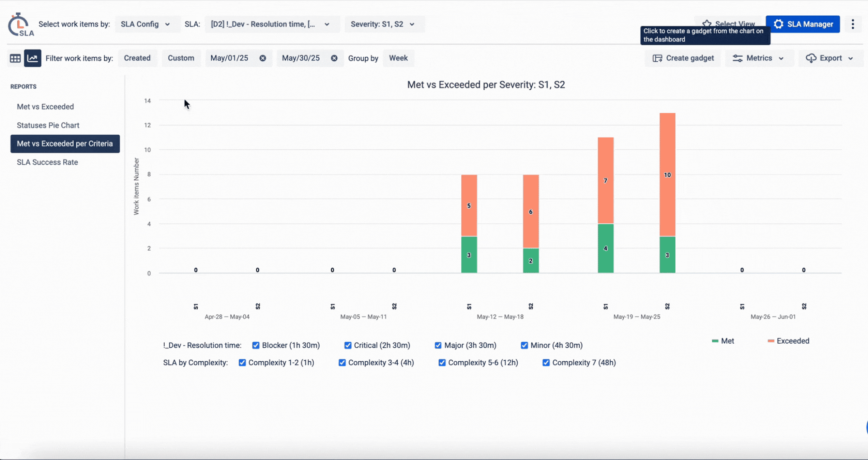
Task: Open the three-dot more options menu
Action: 853,24
